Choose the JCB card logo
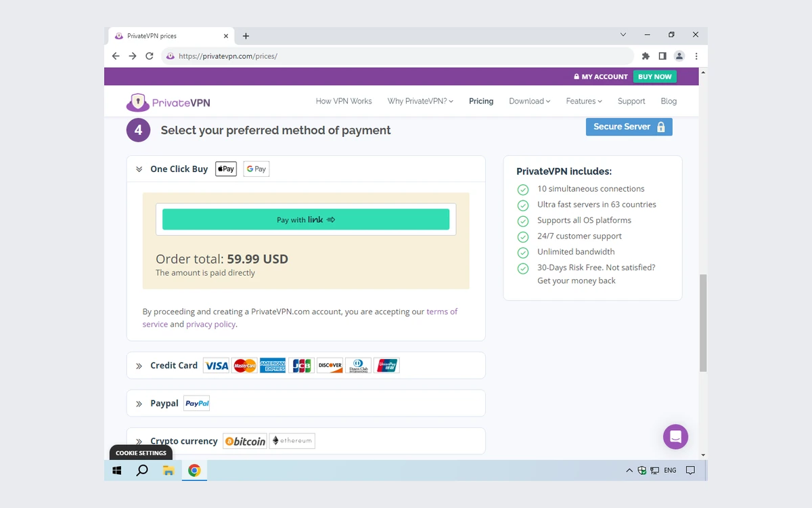The image size is (812, 508). (301, 366)
